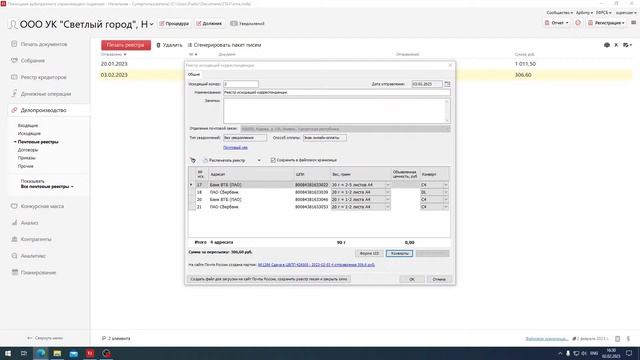The width and height of the screenshot is (640, 360).
Task: Open the Исходящие tree item
Action: click(x=29, y=133)
